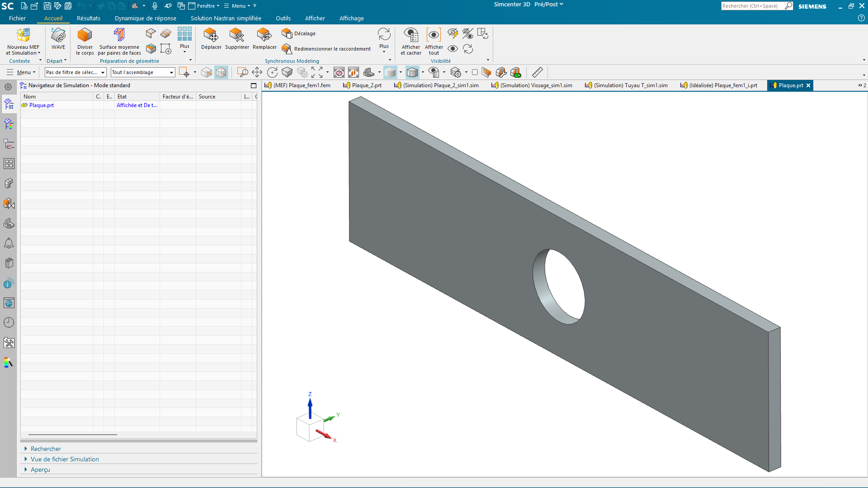Select the Supprimer face tool
Image resolution: width=868 pixels, height=488 pixels.
[237, 39]
